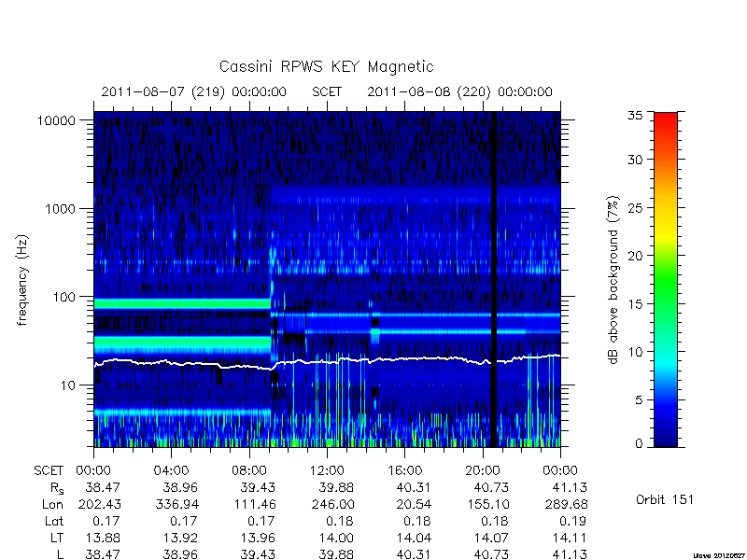Click the "Lat" row label
The image size is (747, 560).
click(54, 521)
